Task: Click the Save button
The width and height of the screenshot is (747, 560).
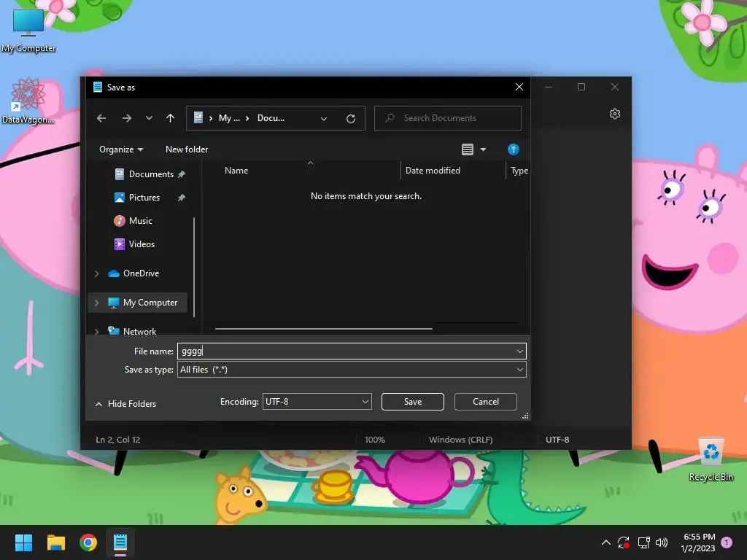Action: tap(413, 402)
